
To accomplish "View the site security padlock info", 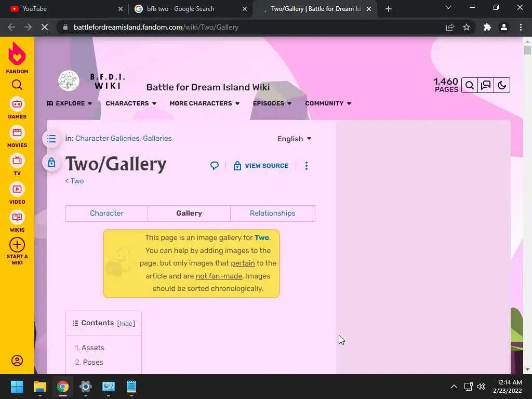I will pos(65,27).
